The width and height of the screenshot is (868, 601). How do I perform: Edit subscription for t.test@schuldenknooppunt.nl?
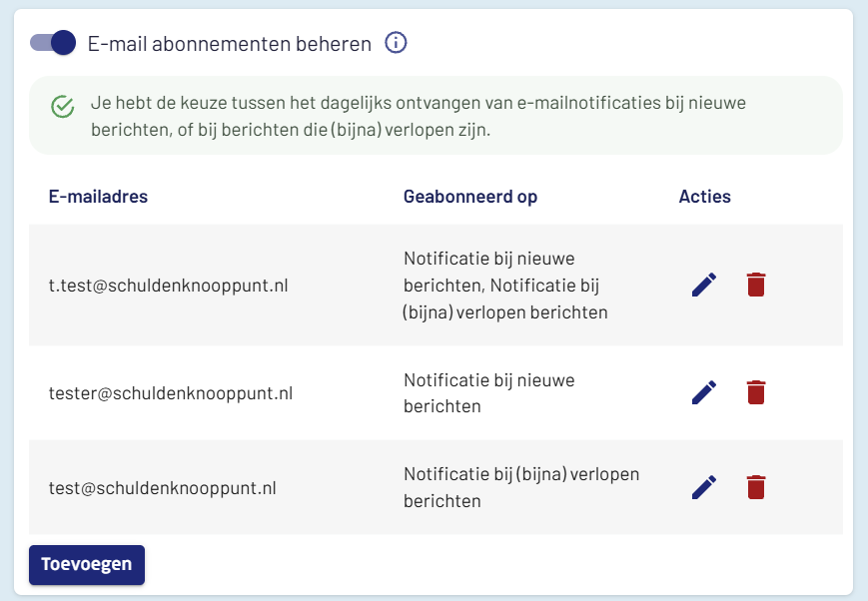[x=704, y=285]
